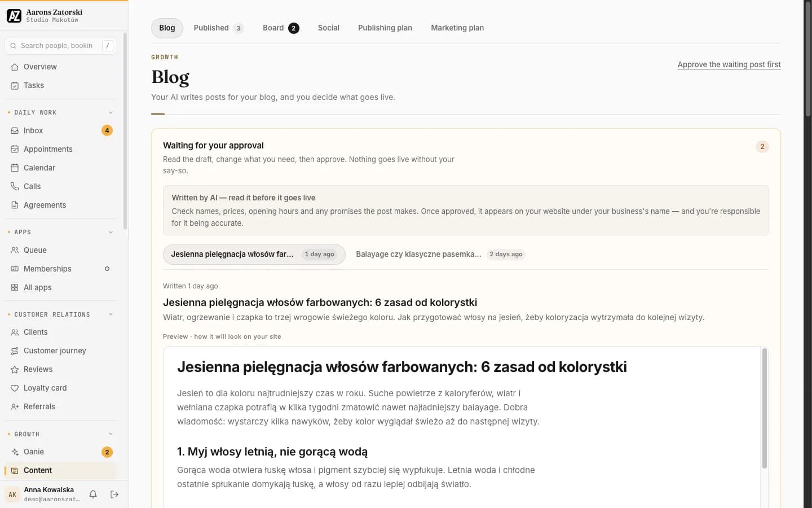Click the All apps grid icon

coord(15,287)
